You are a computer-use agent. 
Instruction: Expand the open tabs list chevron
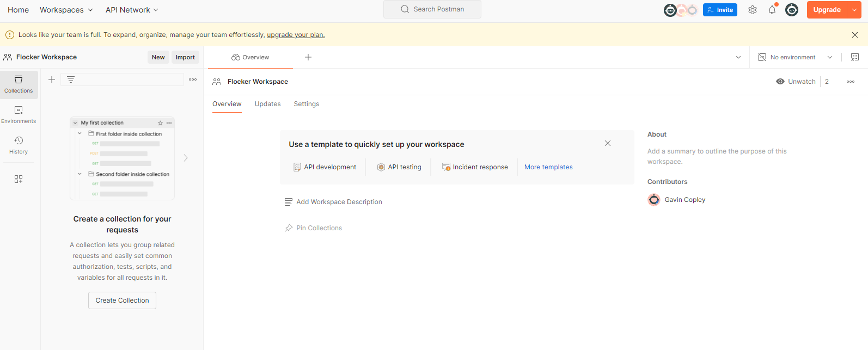click(x=738, y=57)
